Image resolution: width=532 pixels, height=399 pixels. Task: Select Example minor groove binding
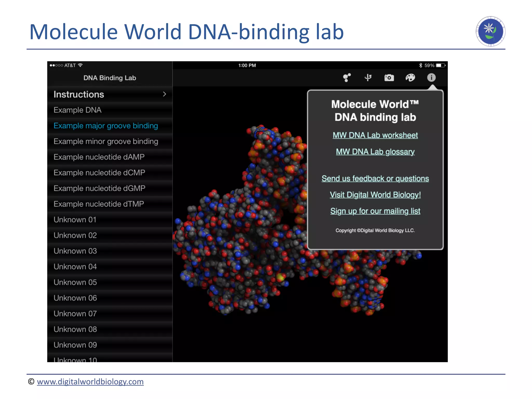point(110,141)
